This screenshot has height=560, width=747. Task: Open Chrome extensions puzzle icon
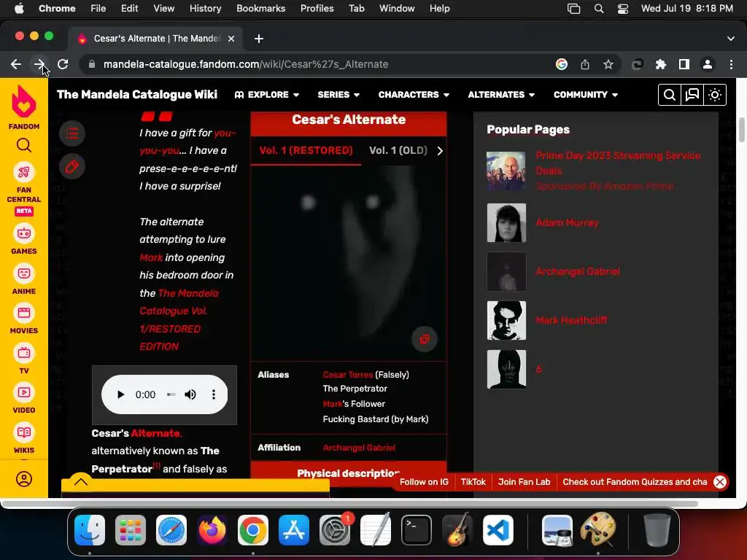tap(661, 64)
